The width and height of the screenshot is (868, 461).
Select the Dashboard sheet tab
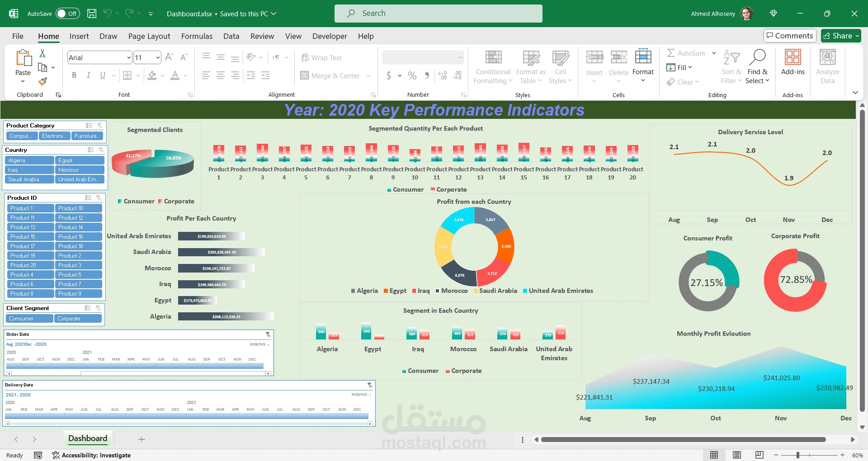click(88, 438)
